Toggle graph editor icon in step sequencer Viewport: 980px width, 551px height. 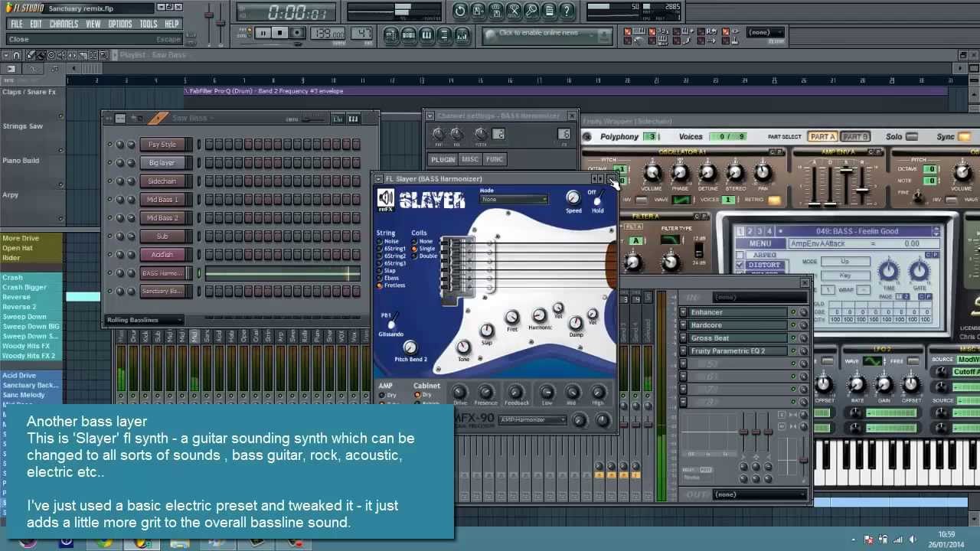click(x=338, y=119)
